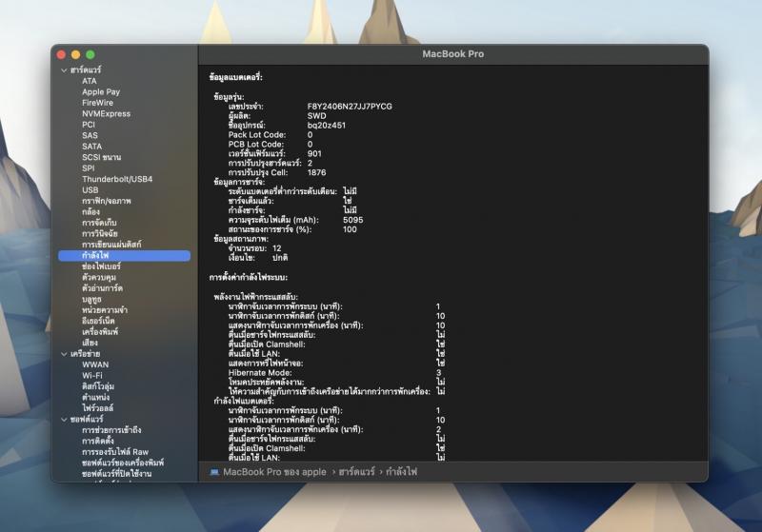
Task: Select SPI in the sidebar
Action: pos(89,168)
